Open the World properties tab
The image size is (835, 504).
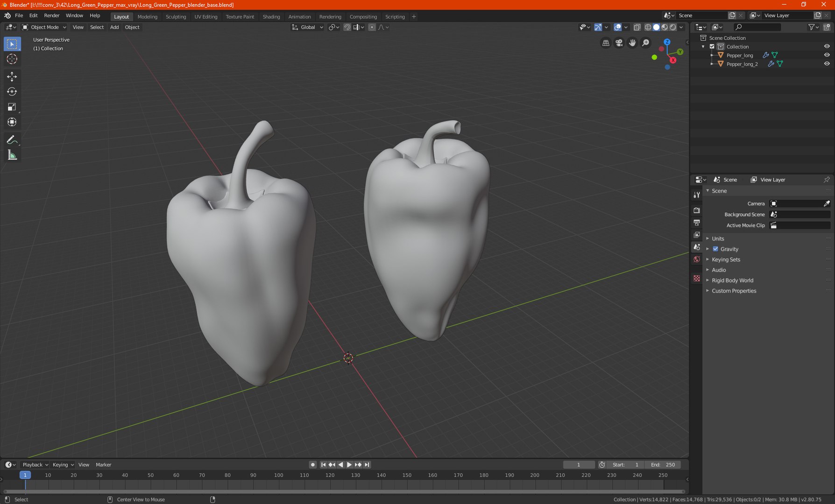697,259
